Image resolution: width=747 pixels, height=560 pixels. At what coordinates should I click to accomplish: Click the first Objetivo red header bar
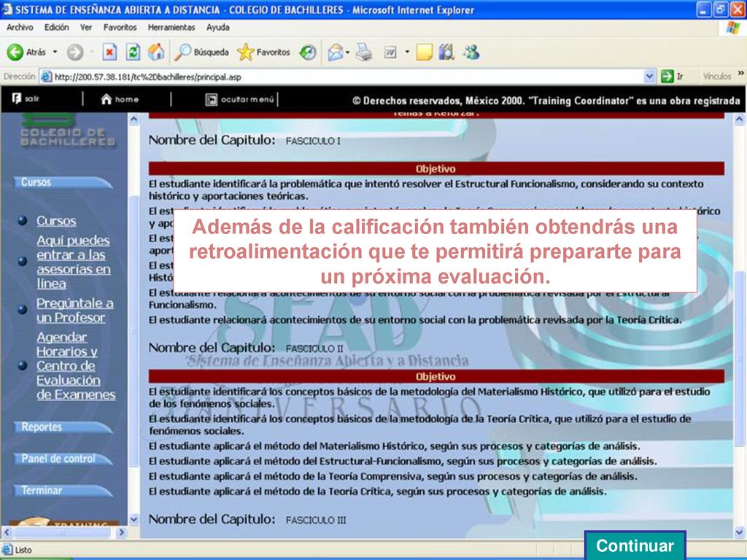coord(436,168)
